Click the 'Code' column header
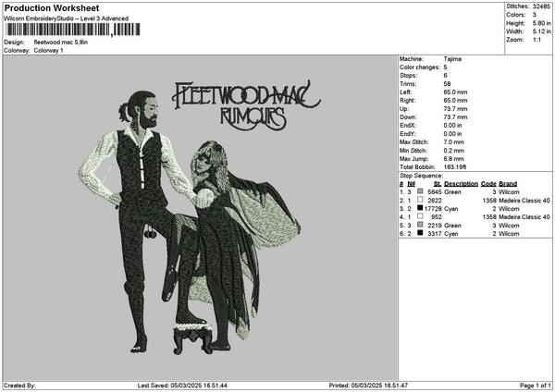Image resolution: width=555 pixels, height=392 pixels. (x=488, y=184)
